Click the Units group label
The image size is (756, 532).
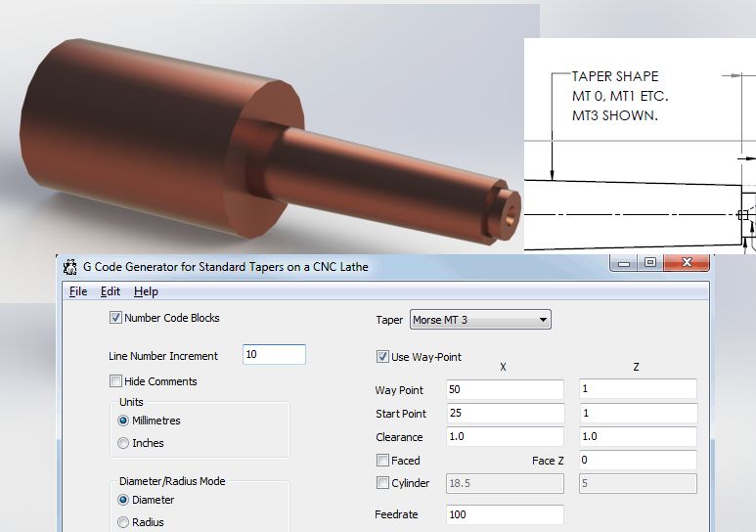[x=131, y=402]
